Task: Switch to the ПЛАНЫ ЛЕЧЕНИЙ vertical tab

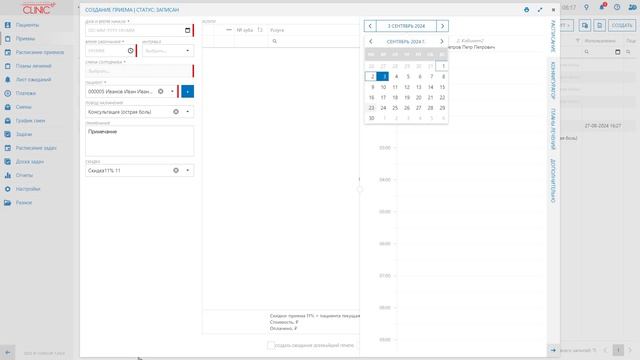Action: click(553, 129)
